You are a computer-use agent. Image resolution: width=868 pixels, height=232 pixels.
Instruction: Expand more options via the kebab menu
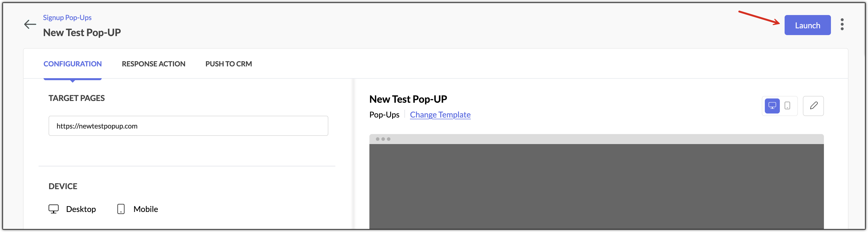[x=842, y=25]
